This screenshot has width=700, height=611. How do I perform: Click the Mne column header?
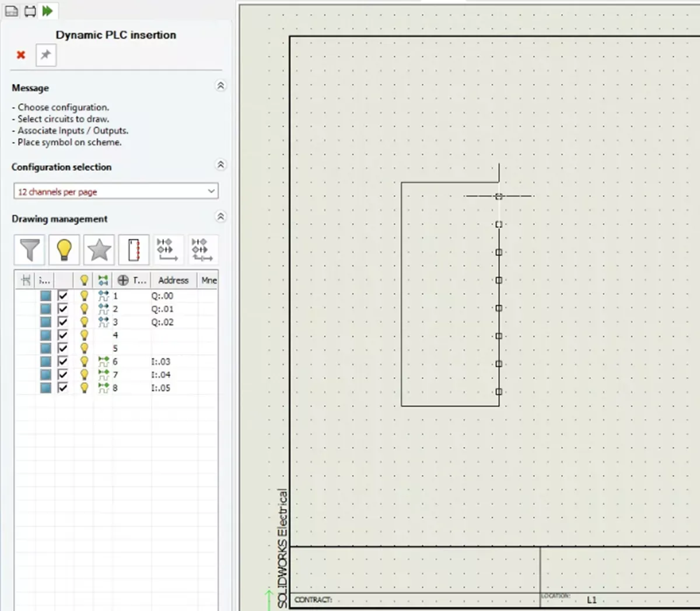click(x=208, y=280)
